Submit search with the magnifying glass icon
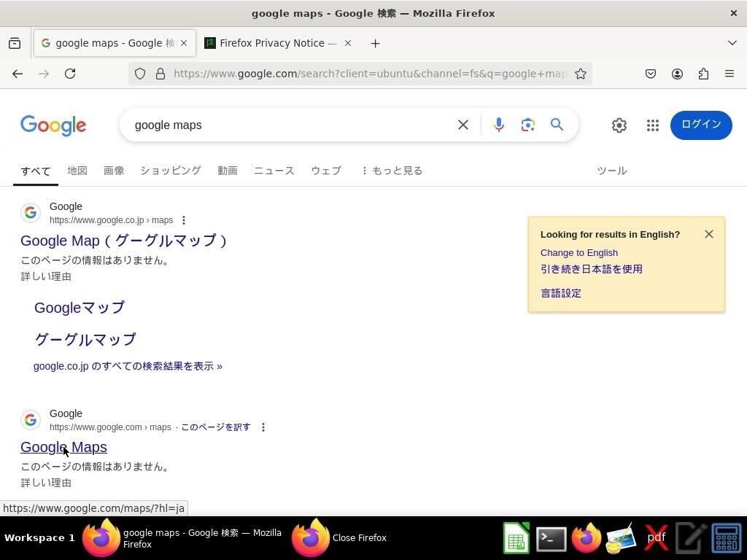Image resolution: width=747 pixels, height=560 pixels. click(557, 125)
